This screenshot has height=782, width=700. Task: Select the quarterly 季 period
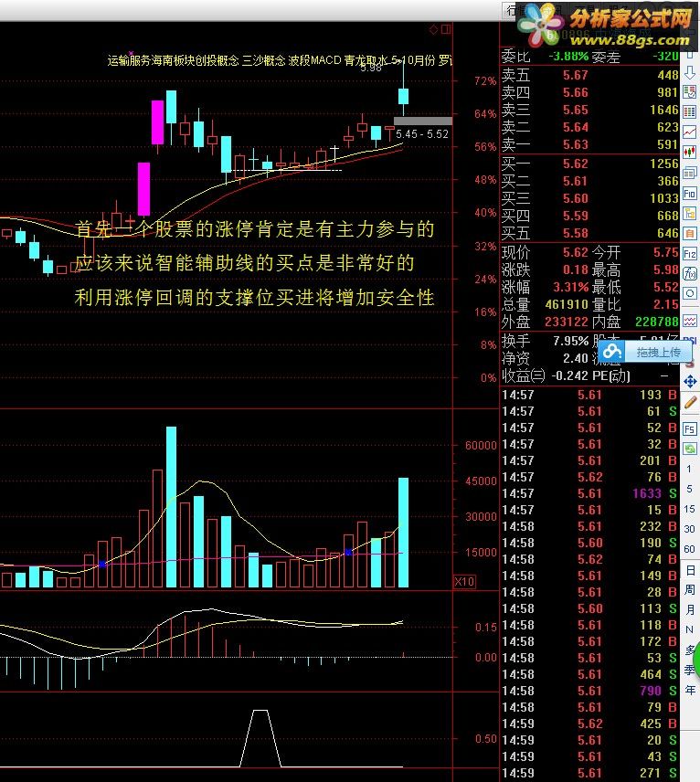(690, 670)
